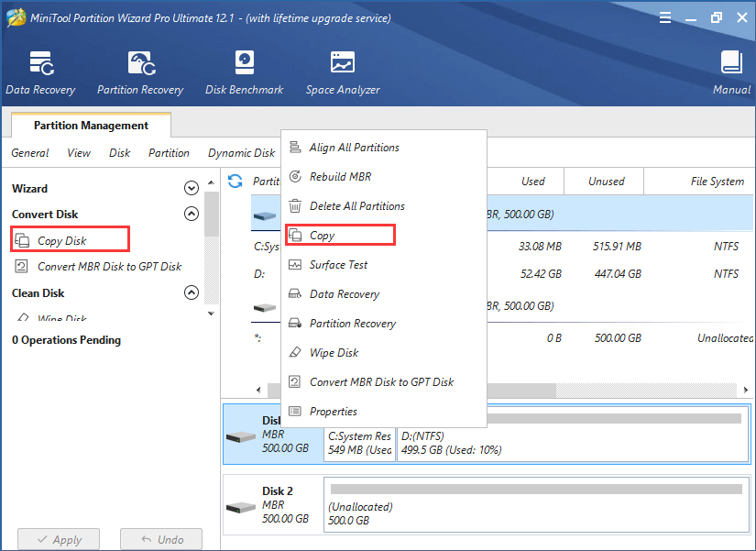
Task: Select C:System Reserved block in disk map
Action: [x=360, y=444]
